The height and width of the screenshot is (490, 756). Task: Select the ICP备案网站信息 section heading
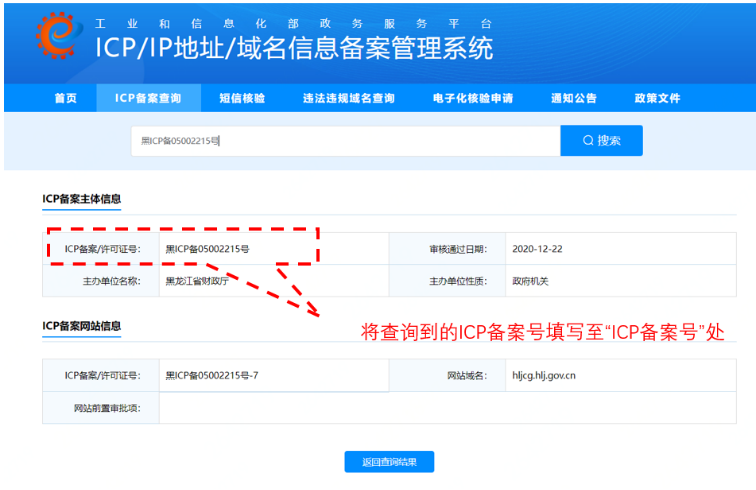(81, 326)
